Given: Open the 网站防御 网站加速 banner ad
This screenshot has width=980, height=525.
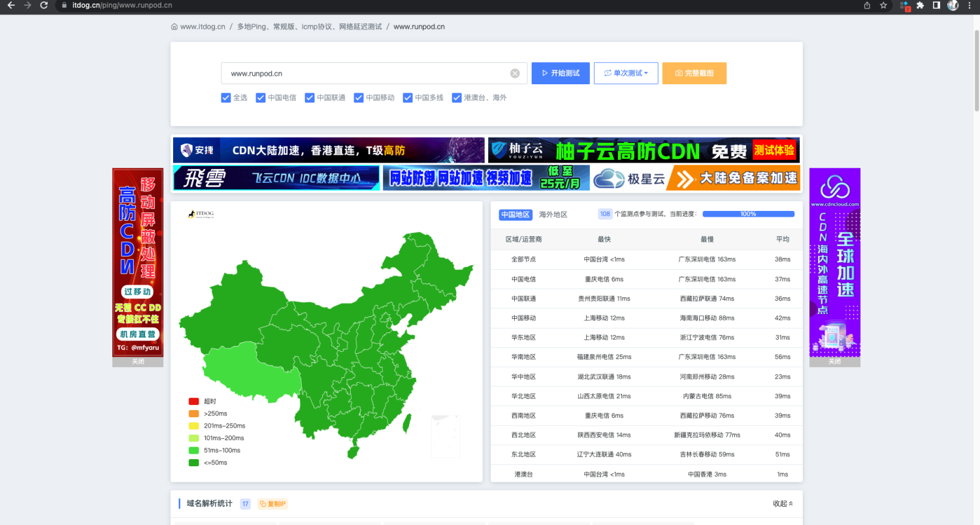Looking at the screenshot, I should 486,178.
